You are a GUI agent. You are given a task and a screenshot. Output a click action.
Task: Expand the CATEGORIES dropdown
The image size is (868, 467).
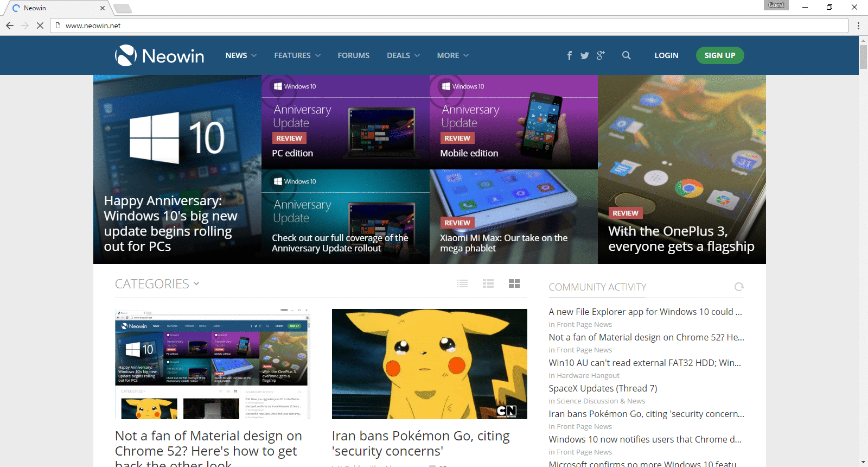coord(157,284)
